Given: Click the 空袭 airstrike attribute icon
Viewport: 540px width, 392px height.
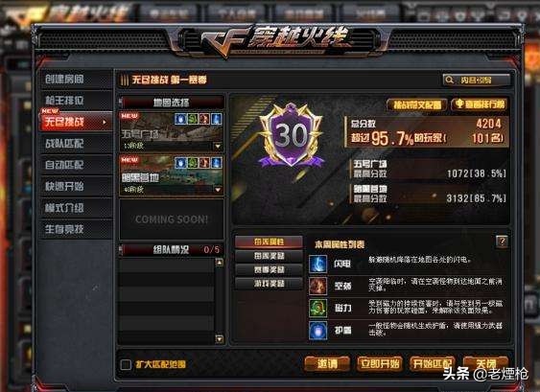Looking at the screenshot, I should tap(317, 287).
